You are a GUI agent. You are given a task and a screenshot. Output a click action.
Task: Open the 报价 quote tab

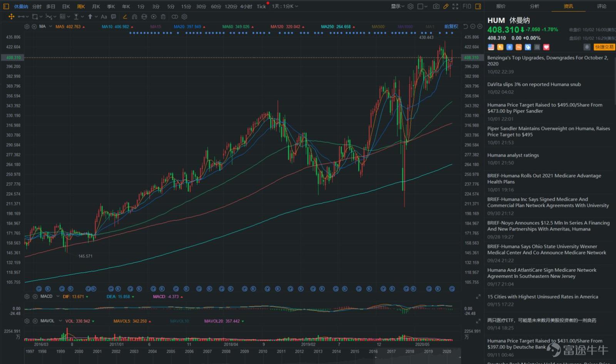501,6
